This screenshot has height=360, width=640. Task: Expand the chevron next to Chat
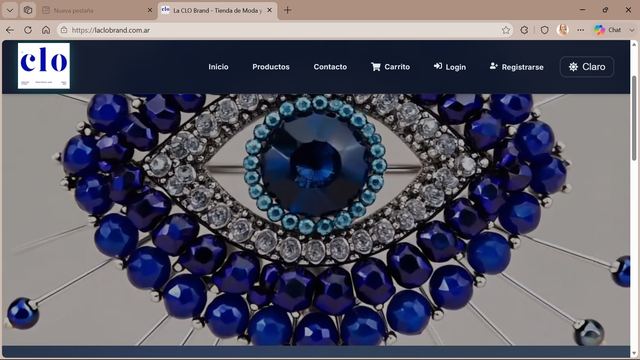pyautogui.click(x=631, y=30)
